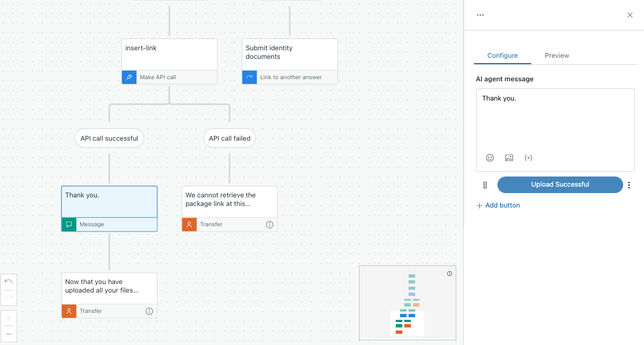This screenshot has height=345, width=644.
Task: Switch to the Preview tab
Action: [x=556, y=56]
